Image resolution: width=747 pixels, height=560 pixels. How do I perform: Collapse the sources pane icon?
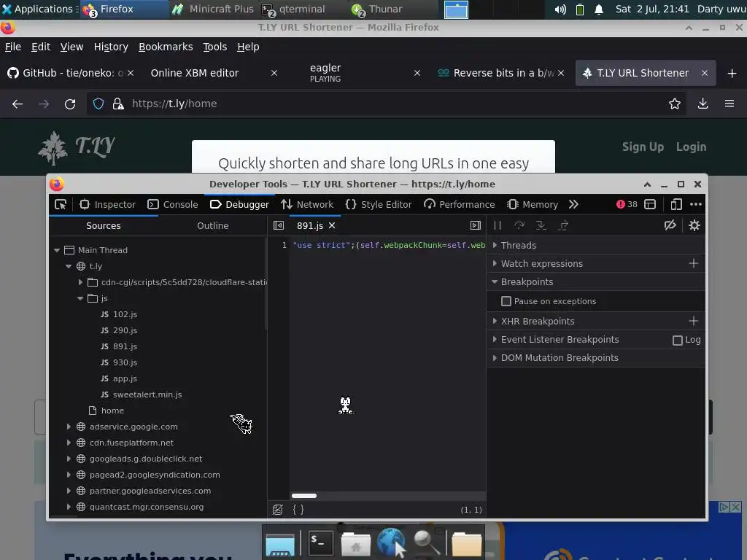(x=279, y=226)
